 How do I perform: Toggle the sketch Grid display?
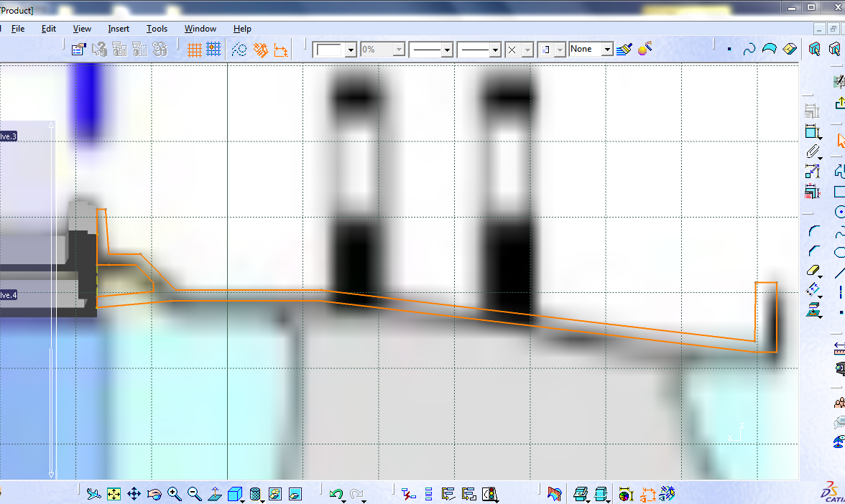[194, 50]
